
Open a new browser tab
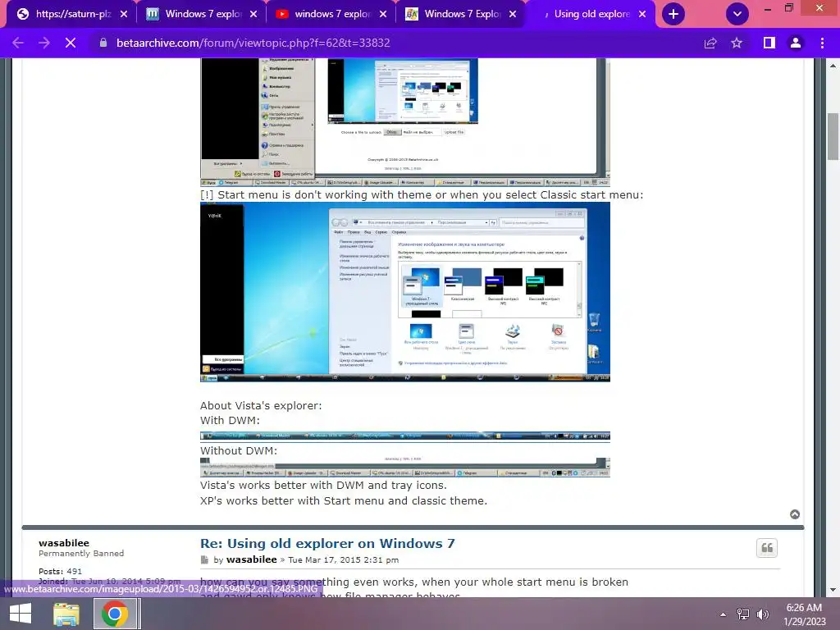coord(673,14)
